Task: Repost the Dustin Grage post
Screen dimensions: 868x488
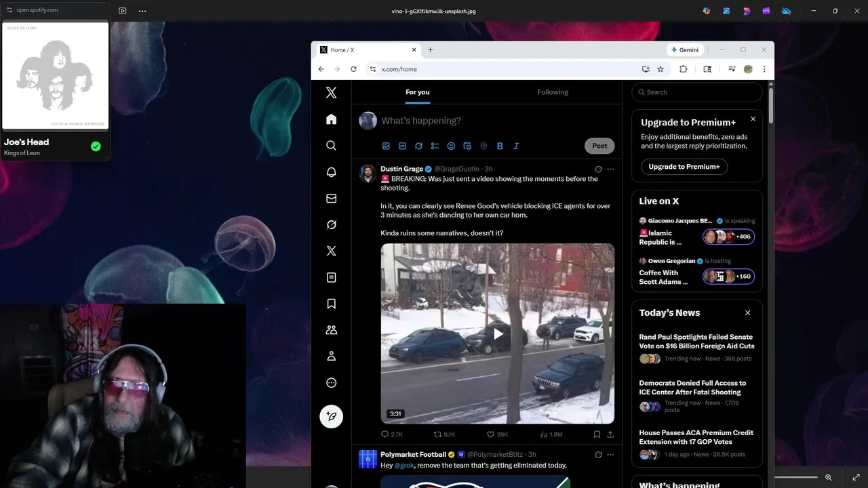Action: click(444, 434)
